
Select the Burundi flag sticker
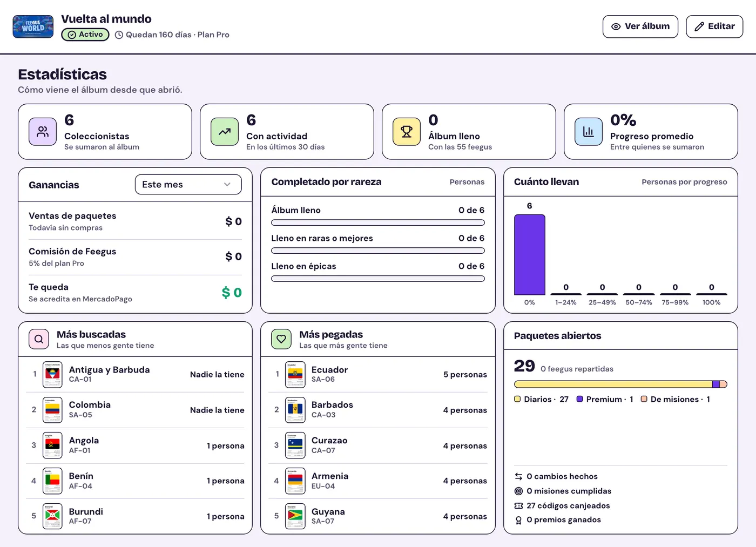point(52,516)
